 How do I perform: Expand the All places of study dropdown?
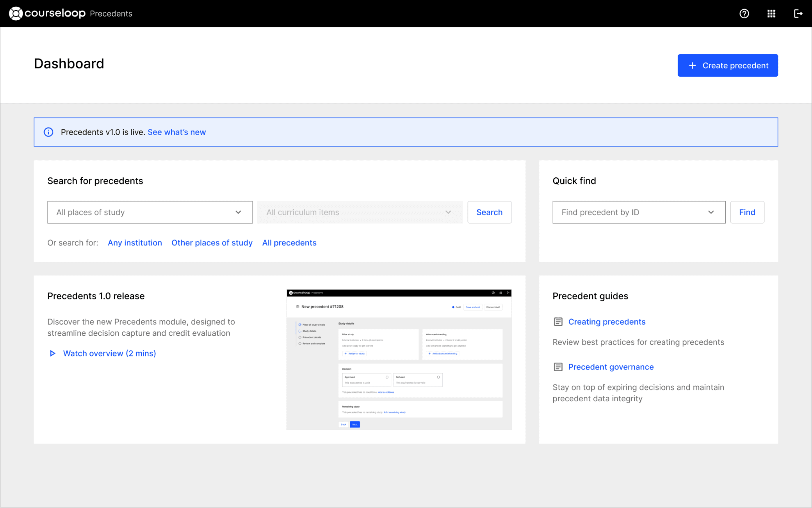click(150, 212)
